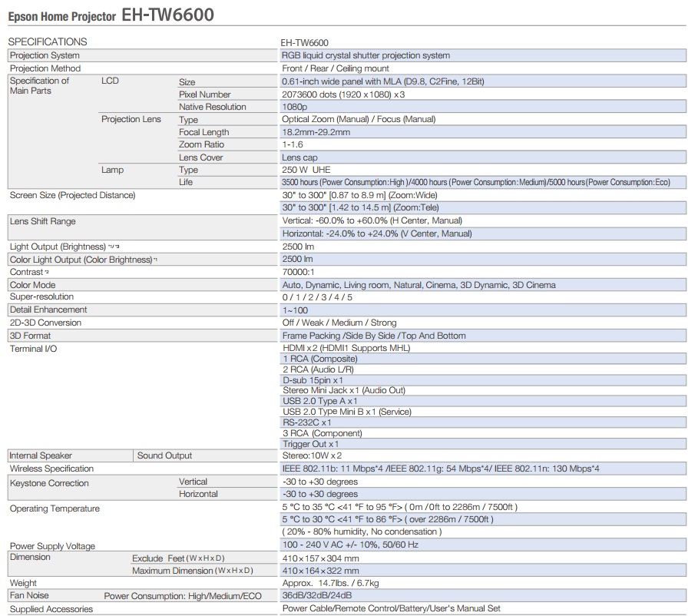Click the 'Keystone Correction' row label
The height and width of the screenshot is (616, 698).
pos(49,483)
